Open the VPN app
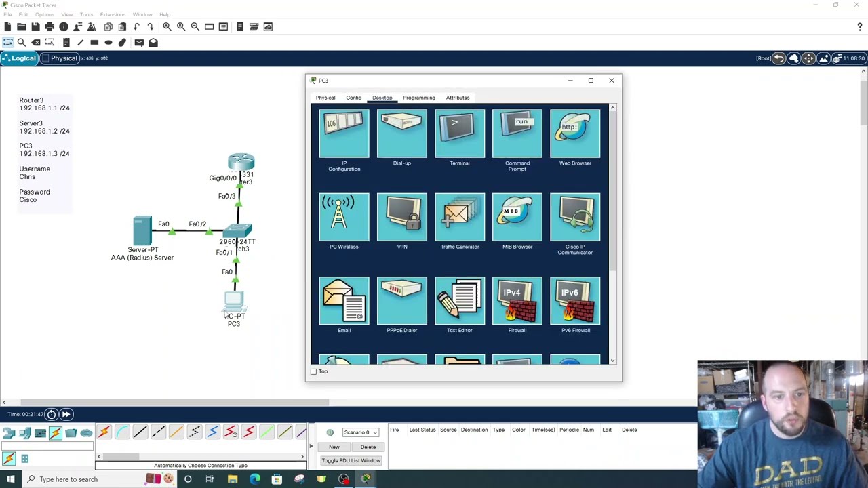The width and height of the screenshot is (868, 488). coord(402,217)
